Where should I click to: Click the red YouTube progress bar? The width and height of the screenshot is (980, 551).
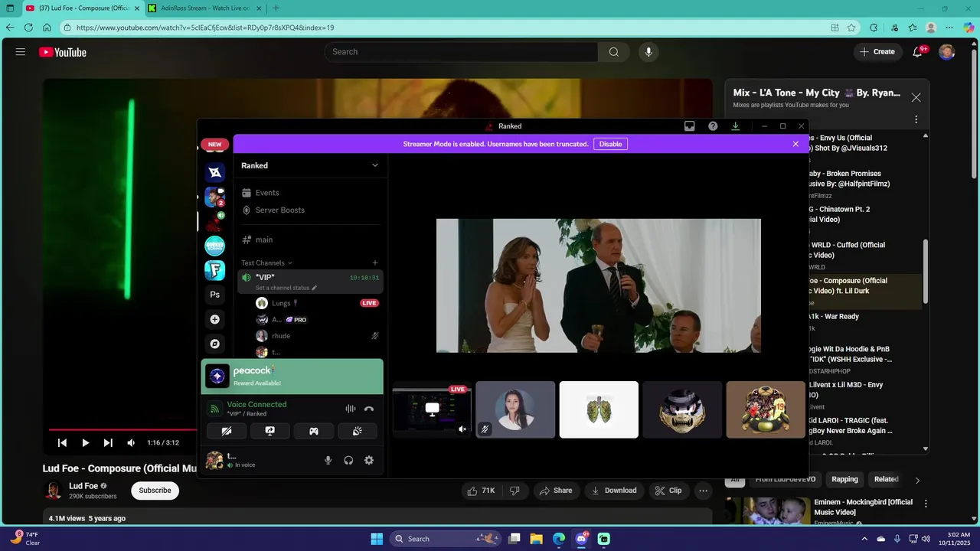[122, 429]
